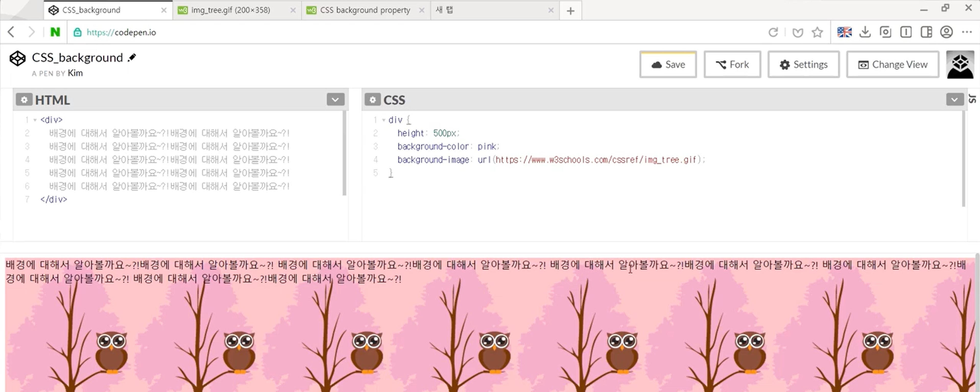This screenshot has width=980, height=392.
Task: Collapse the div code fold arrow in the HTML editor
Action: [x=35, y=120]
